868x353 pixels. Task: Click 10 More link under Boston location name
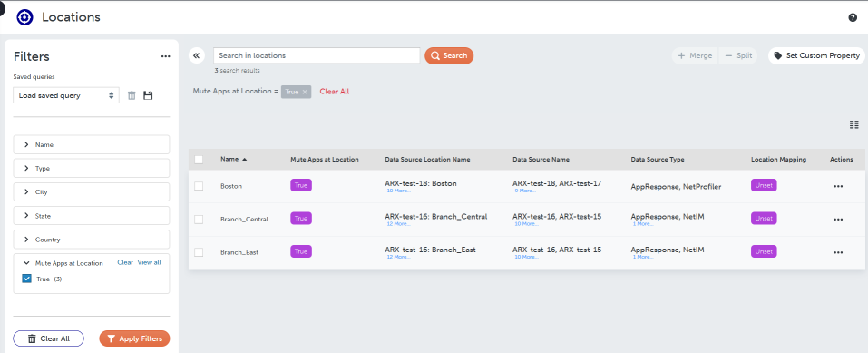pyautogui.click(x=398, y=191)
